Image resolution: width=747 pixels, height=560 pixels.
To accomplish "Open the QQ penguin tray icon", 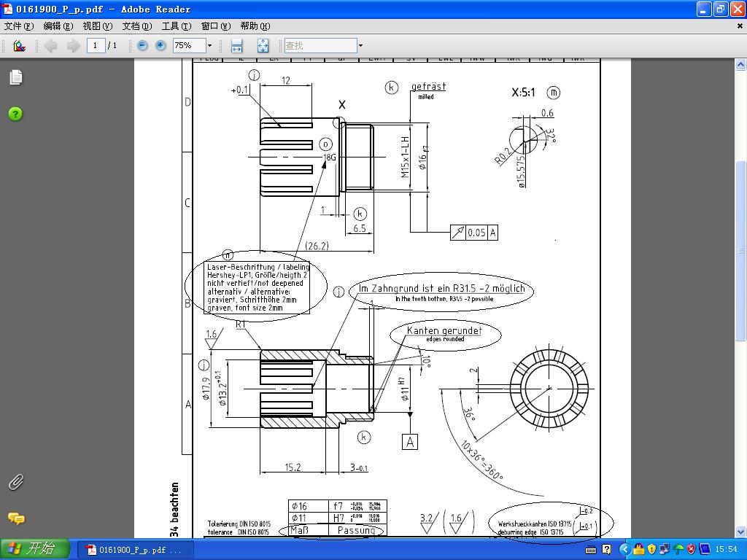I will coord(639,550).
